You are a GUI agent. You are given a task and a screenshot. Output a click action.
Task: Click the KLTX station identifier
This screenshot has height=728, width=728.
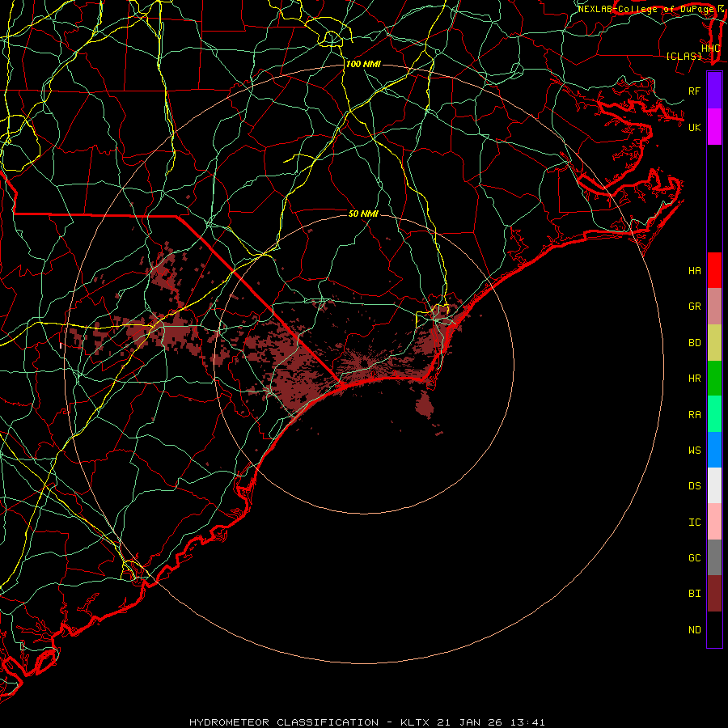(415, 722)
